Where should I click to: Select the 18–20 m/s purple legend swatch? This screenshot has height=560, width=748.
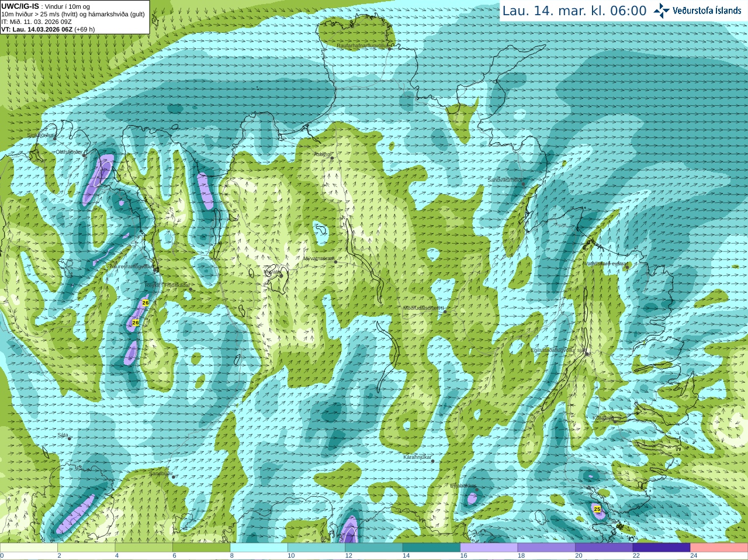(x=546, y=548)
